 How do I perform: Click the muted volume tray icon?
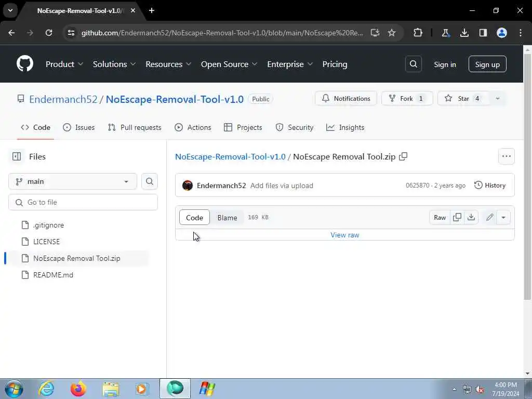[480, 390]
